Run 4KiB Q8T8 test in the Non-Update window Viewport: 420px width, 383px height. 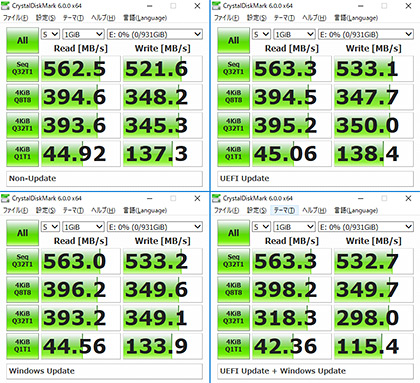click(x=22, y=97)
